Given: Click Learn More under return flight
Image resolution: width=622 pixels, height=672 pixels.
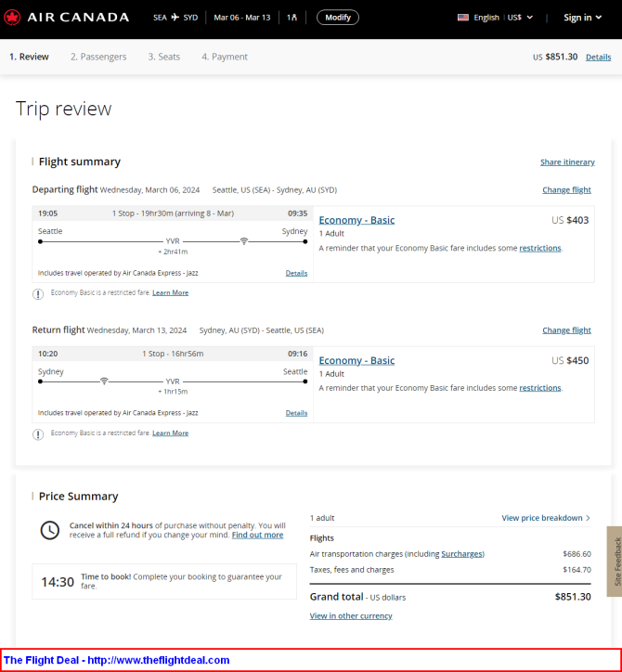Looking at the screenshot, I should point(170,433).
